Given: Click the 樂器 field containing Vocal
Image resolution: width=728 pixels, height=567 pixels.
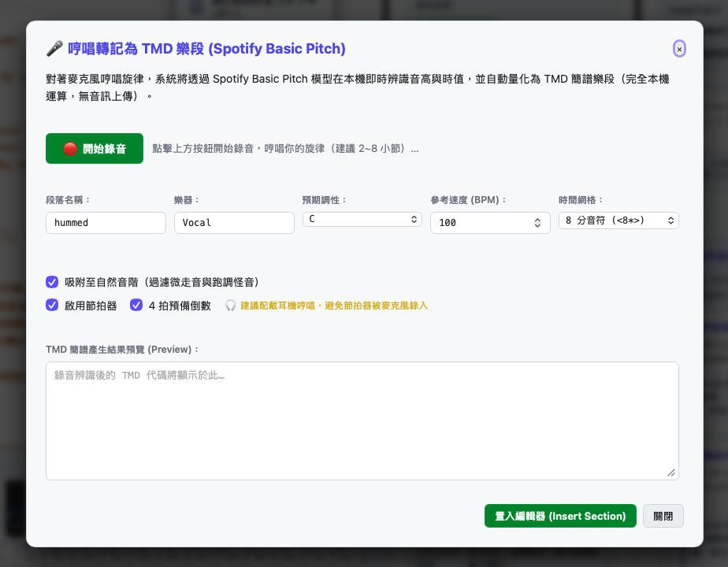Looking at the screenshot, I should coord(234,223).
